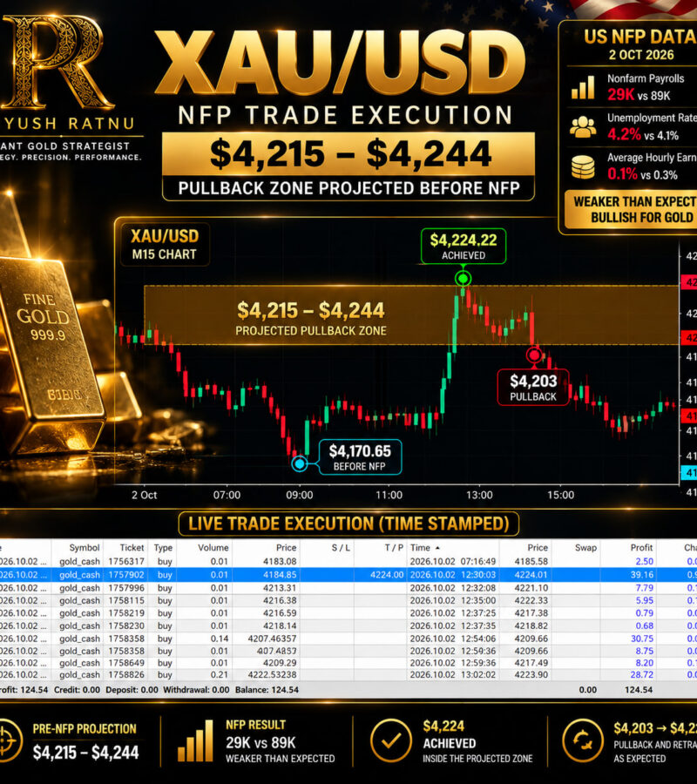
Task: Click the S / L column header
Action: tap(341, 548)
